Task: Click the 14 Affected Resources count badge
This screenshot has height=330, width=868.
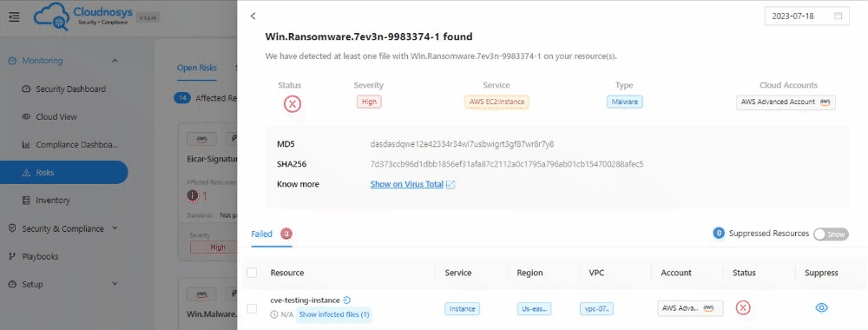Action: [x=182, y=98]
